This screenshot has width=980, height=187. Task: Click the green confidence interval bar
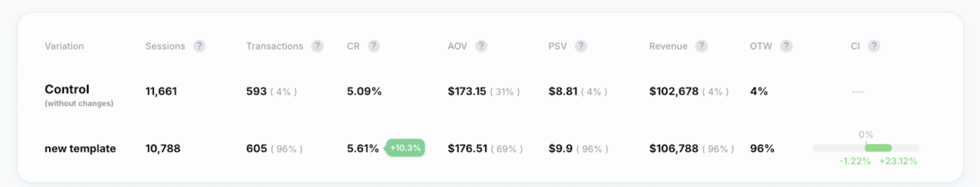pyautogui.click(x=878, y=148)
